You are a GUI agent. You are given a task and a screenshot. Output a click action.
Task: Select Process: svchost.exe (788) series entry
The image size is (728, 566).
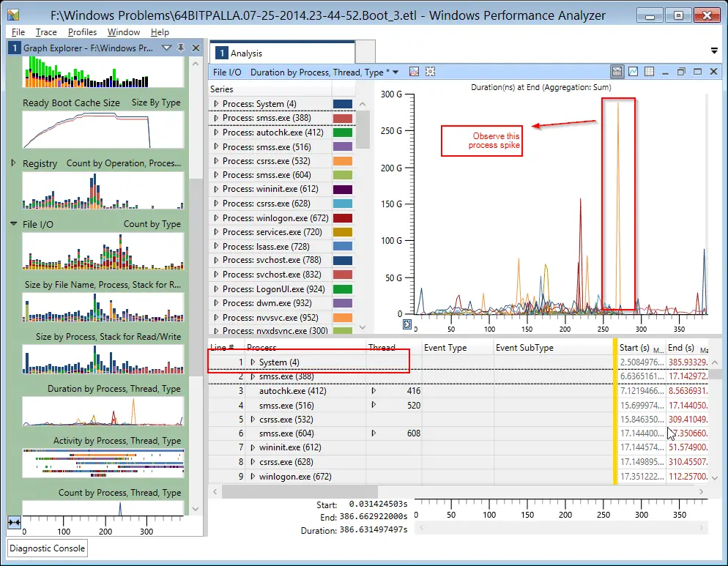(x=272, y=260)
